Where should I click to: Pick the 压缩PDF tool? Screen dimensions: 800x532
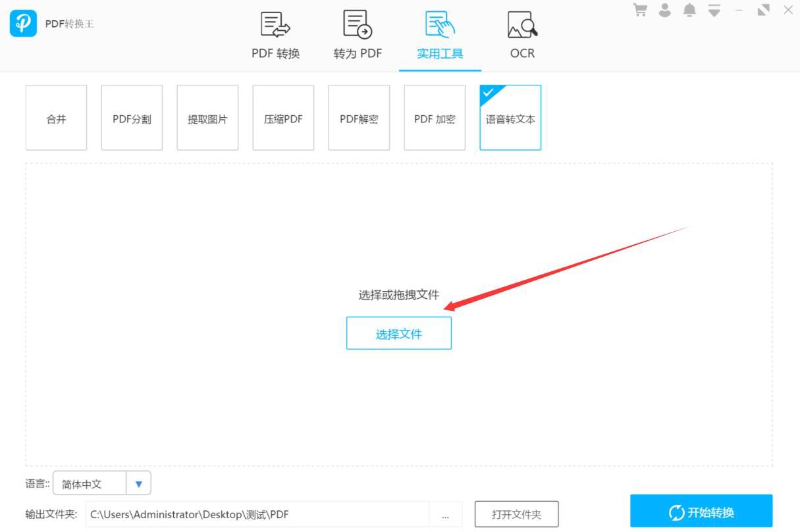point(283,117)
